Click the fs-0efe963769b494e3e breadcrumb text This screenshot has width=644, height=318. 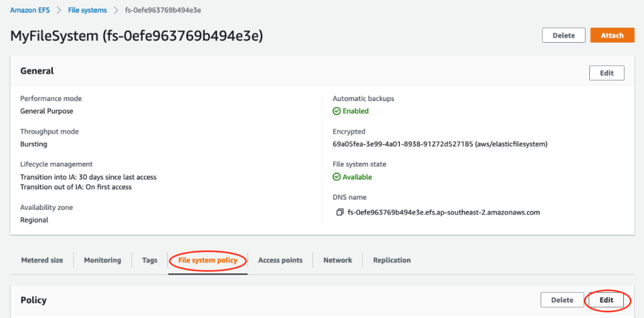163,10
